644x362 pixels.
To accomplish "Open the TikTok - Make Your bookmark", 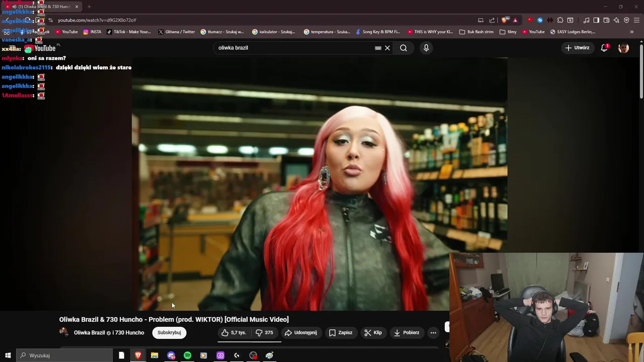I will (x=129, y=32).
